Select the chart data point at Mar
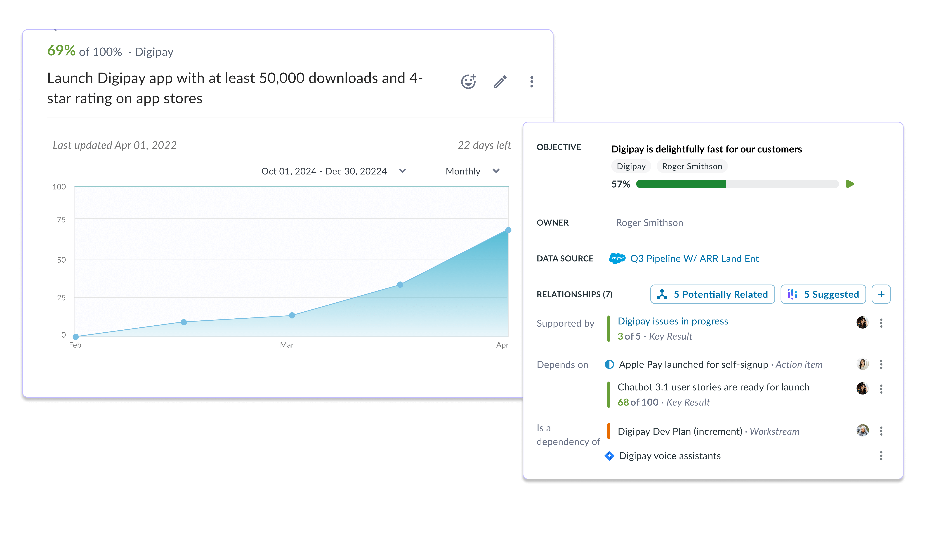This screenshot has width=934, height=560. (292, 315)
